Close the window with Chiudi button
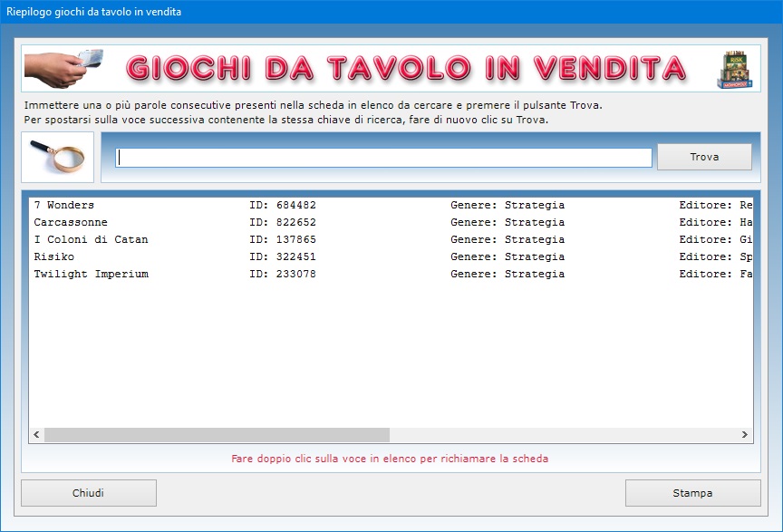The image size is (783, 532). [x=89, y=493]
